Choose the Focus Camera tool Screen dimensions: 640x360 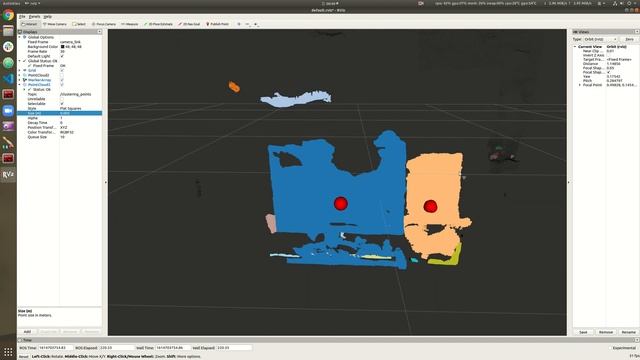(x=104, y=24)
